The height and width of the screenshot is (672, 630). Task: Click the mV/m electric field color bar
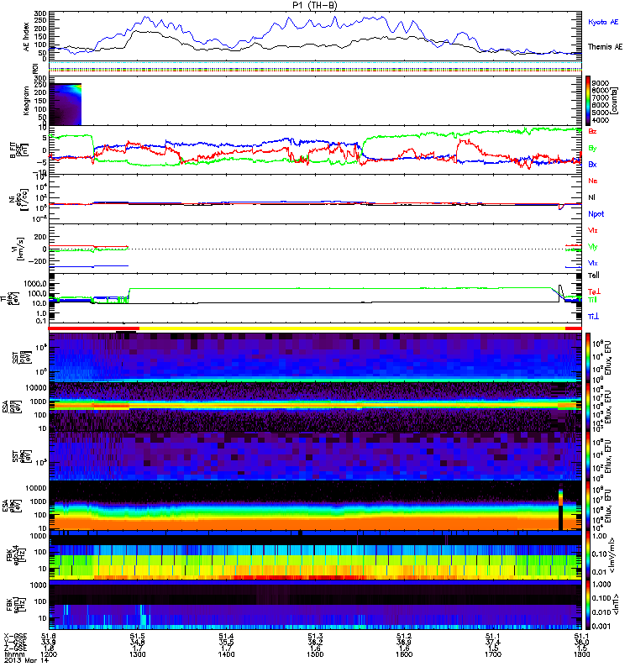pyautogui.click(x=588, y=555)
